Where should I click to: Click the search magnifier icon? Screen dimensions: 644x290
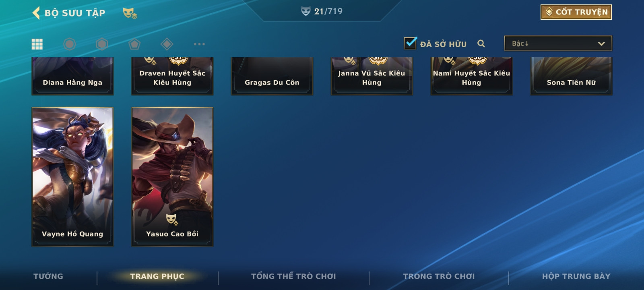tap(481, 43)
